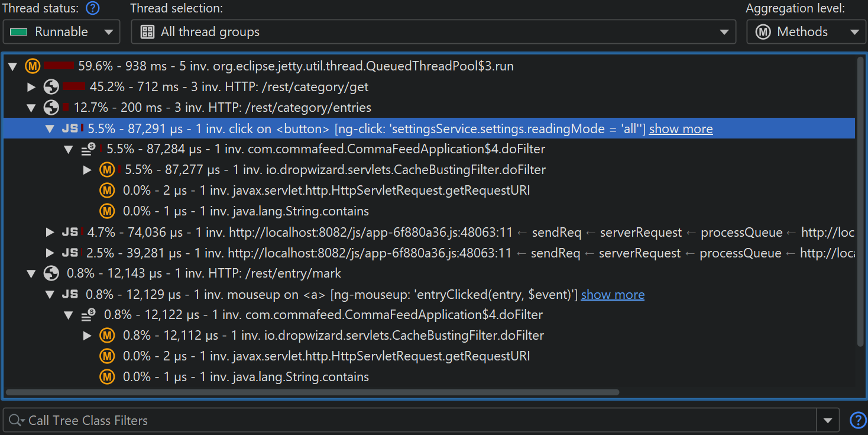
Task: Click the JS icon on the click on <button> row
Action: tap(70, 128)
